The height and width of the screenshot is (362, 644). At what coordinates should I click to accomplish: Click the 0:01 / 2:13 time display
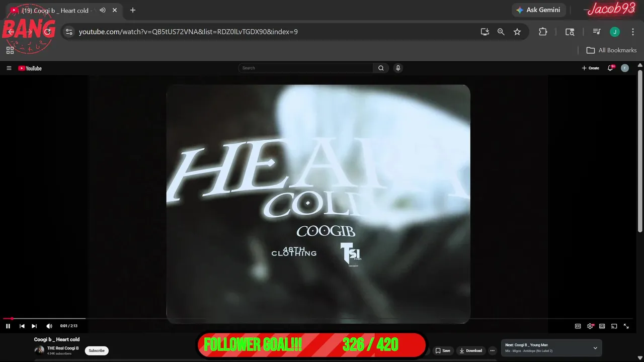point(69,326)
